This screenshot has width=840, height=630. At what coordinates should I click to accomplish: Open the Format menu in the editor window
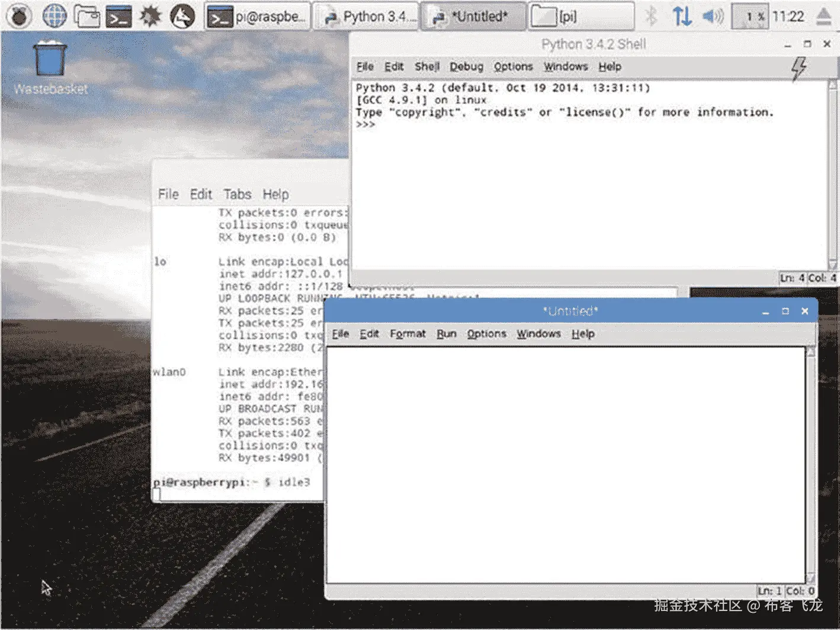click(408, 333)
